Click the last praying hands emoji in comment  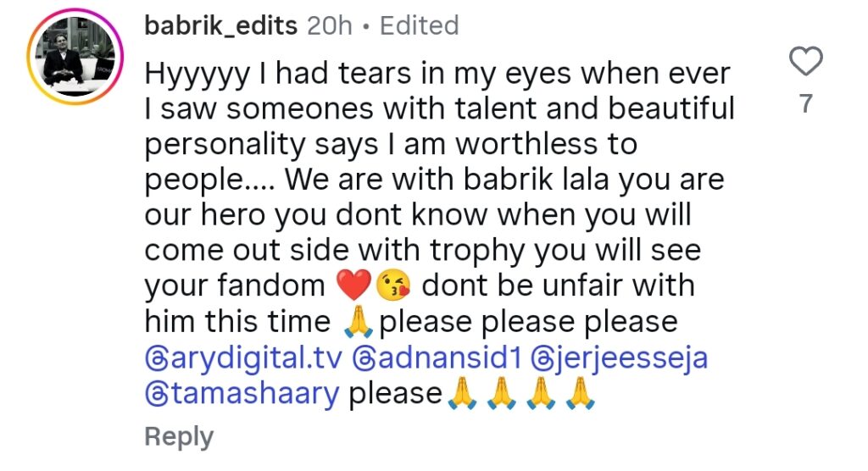tap(580, 394)
